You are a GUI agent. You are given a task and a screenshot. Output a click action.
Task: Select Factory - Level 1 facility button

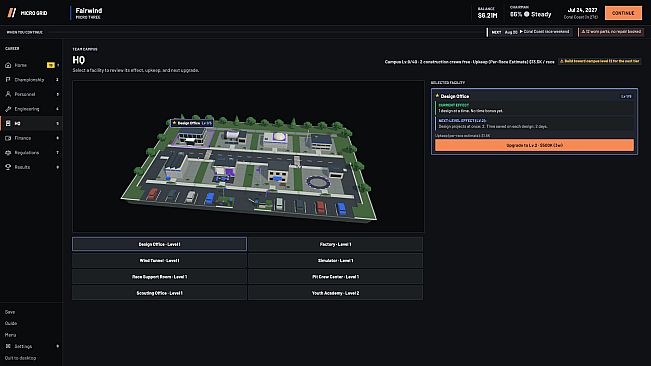tap(335, 244)
